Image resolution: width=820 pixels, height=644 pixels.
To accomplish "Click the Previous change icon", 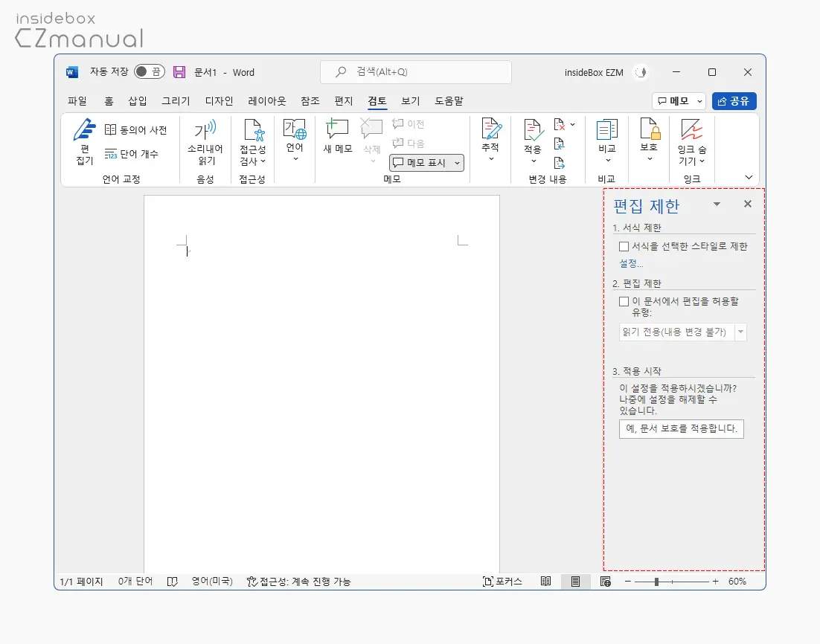I will pos(559,144).
